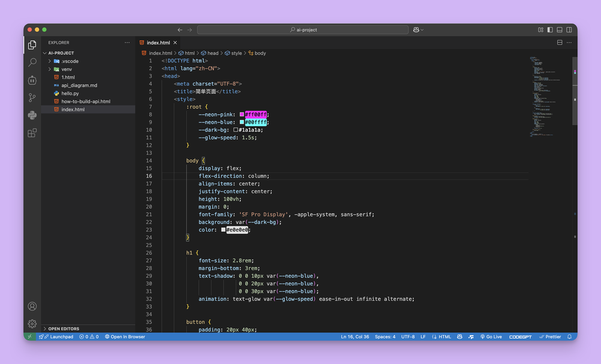The height and width of the screenshot is (364, 601).
Task: Open the Search panel icon
Action: [32, 62]
